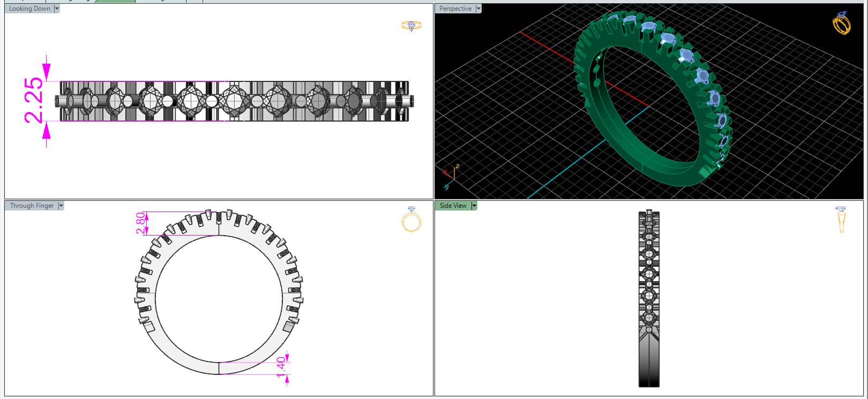Select the Through Finger viewport title
868x399 pixels.
point(32,206)
